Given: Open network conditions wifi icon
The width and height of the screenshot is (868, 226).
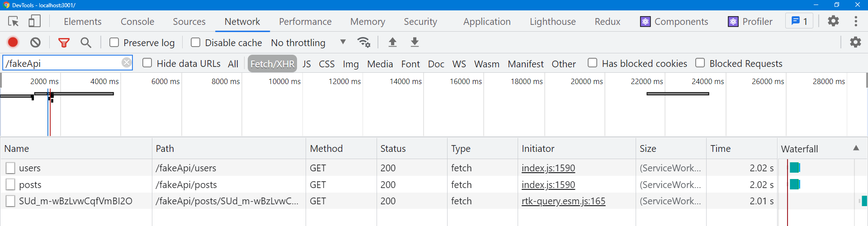Looking at the screenshot, I should point(363,42).
